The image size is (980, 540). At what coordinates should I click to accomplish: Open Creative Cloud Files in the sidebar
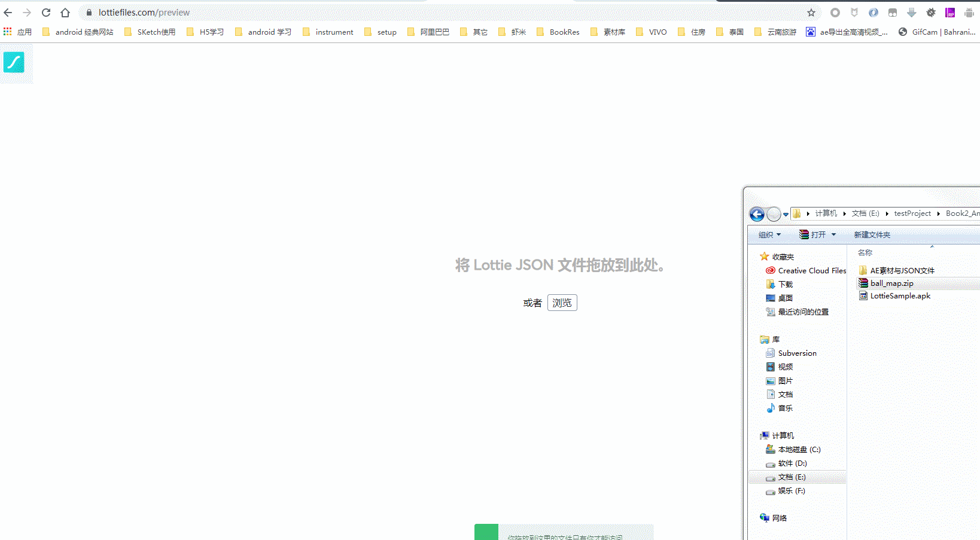coord(806,270)
